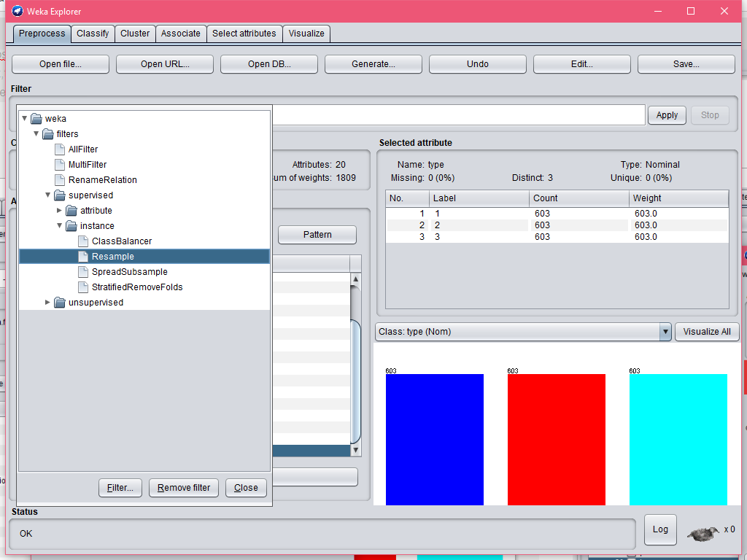Click the Generate... button
Viewport: 747px width, 560px height.
pos(373,64)
